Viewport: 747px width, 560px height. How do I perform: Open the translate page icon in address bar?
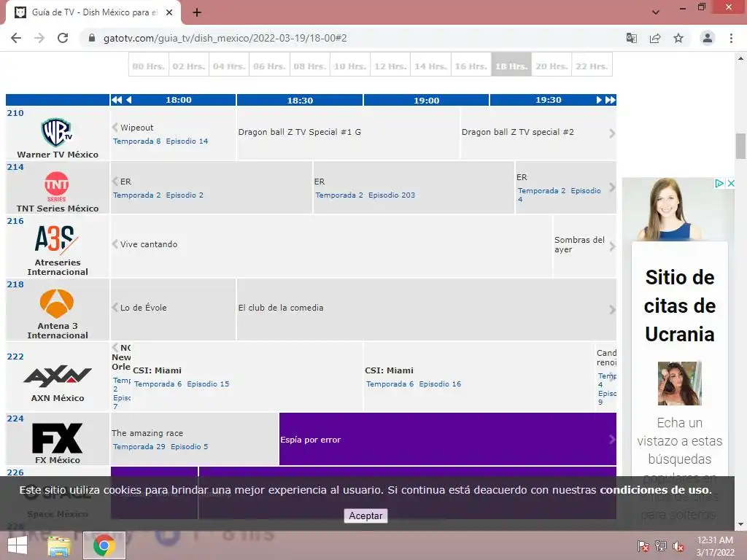click(632, 38)
